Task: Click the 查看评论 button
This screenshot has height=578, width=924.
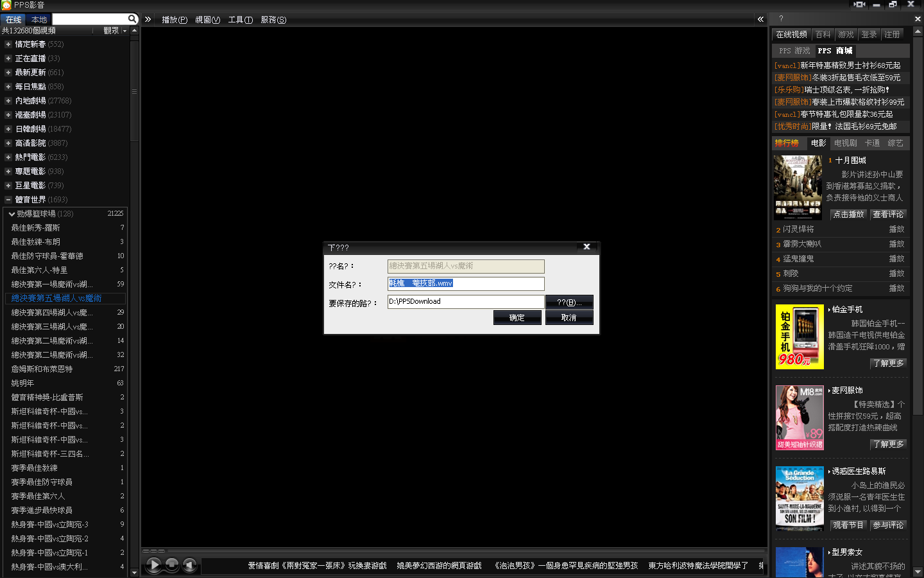Action: coord(888,215)
